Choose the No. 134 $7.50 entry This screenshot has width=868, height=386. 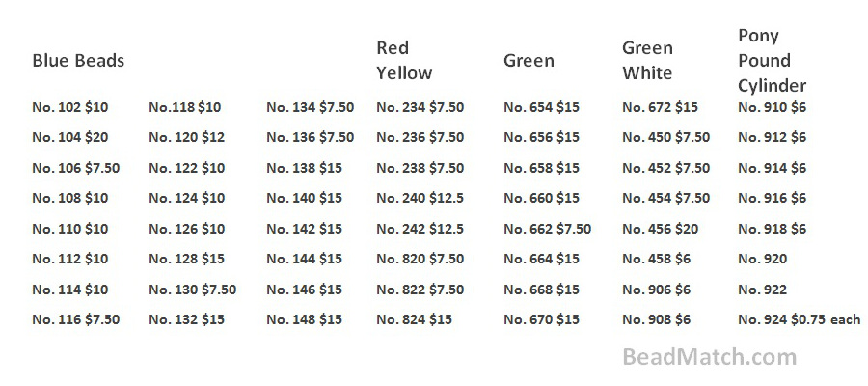[310, 107]
